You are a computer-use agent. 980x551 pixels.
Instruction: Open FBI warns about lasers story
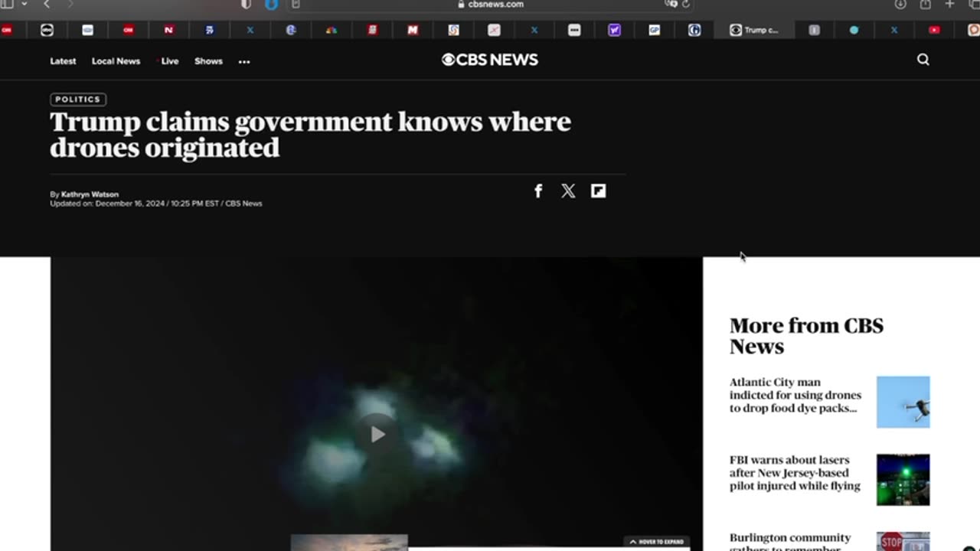click(x=795, y=473)
